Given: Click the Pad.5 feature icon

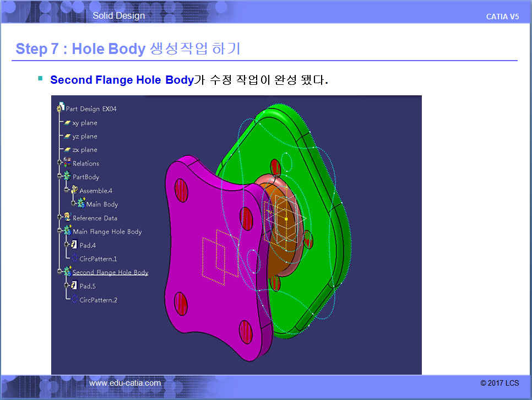Looking at the screenshot, I should point(74,286).
